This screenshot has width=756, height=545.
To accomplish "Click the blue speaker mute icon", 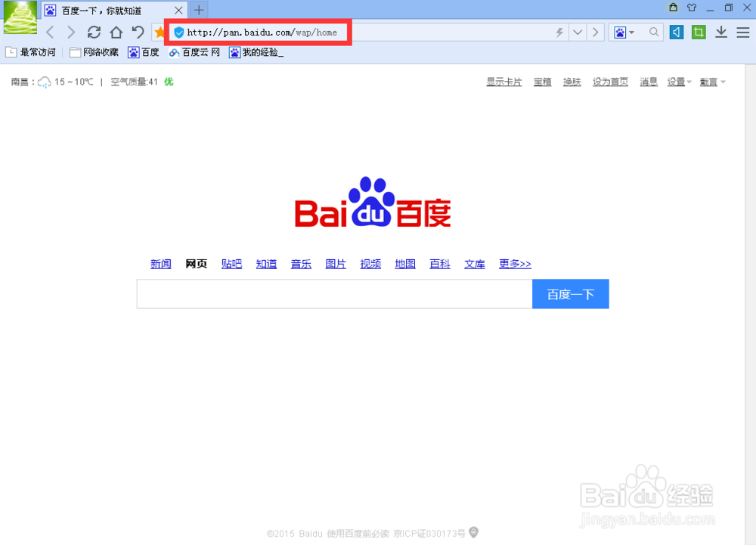I will pos(677,33).
